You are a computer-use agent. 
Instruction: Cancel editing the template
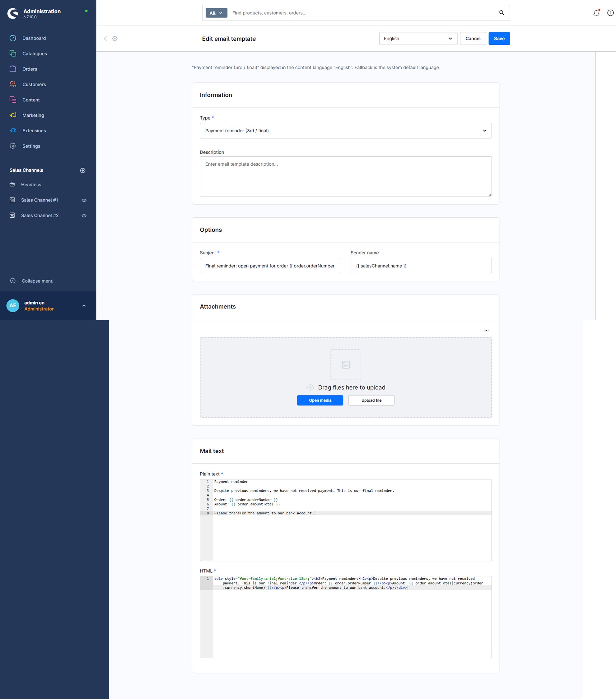click(473, 38)
